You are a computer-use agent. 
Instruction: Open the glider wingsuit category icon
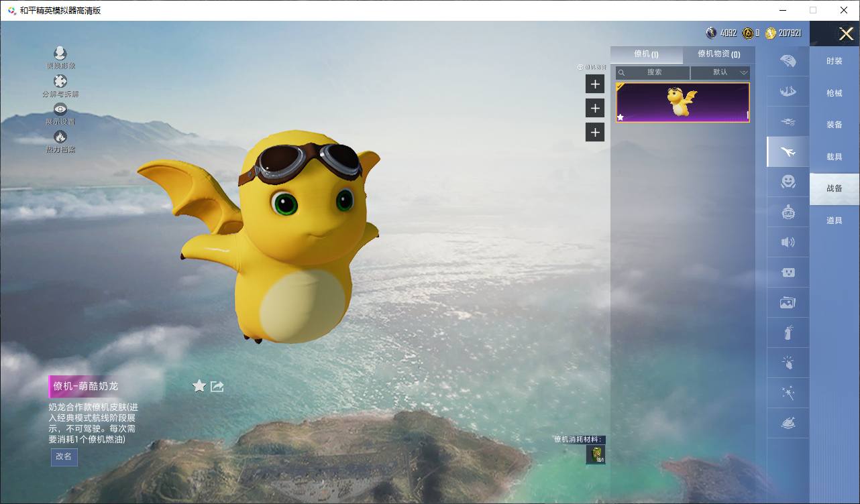[x=788, y=91]
